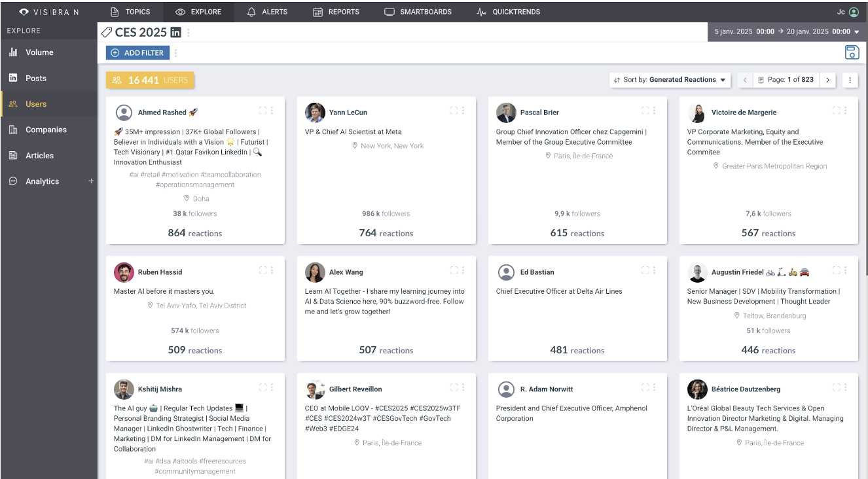Viewport: 868px width, 479px height.
Task: Open the Smartboards tab
Action: [418, 12]
